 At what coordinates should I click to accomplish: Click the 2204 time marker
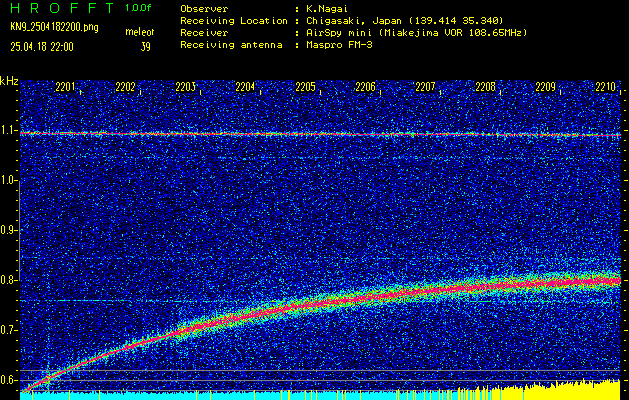(245, 87)
